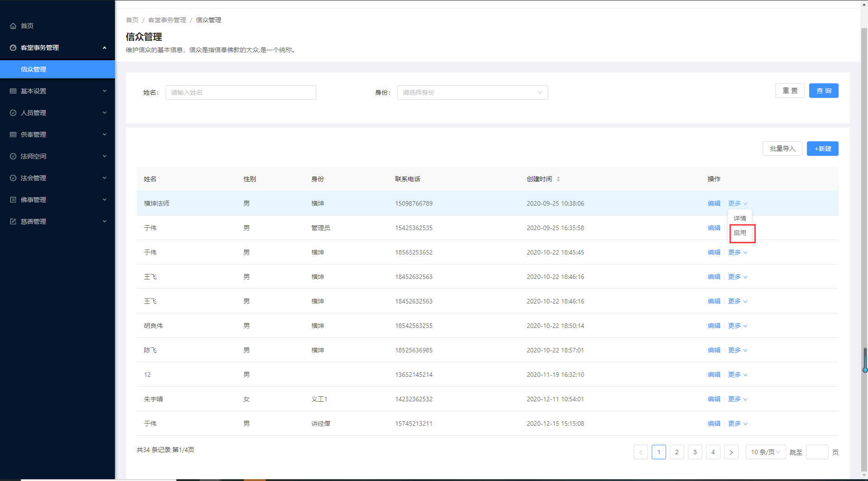Click the 法会管理 circle icon

pyautogui.click(x=13, y=178)
